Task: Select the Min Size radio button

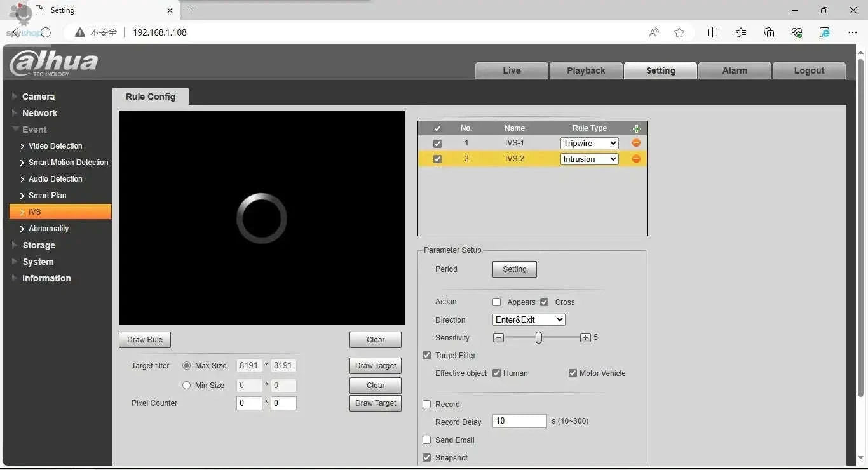Action: tap(186, 385)
